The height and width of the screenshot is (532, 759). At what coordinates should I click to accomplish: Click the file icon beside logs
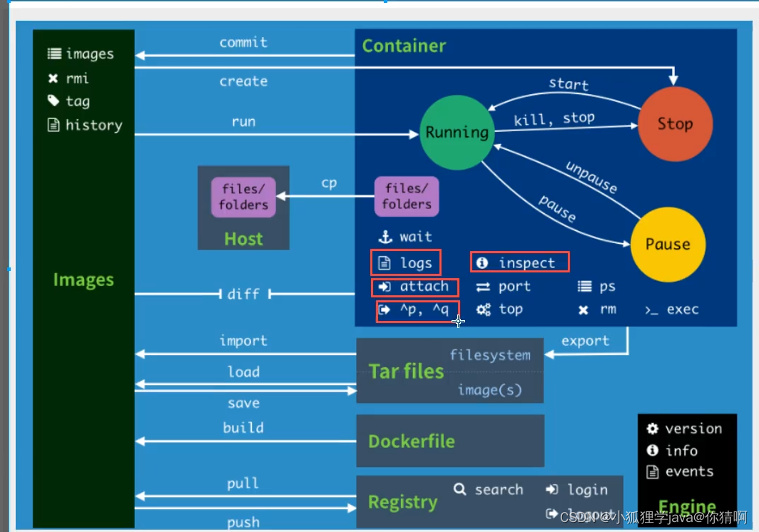click(384, 263)
